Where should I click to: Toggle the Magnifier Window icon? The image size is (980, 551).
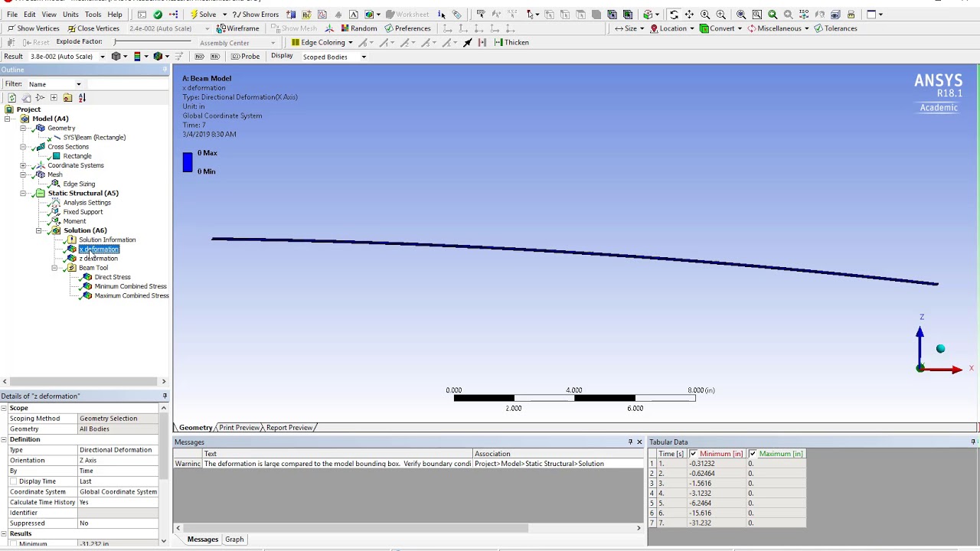tap(756, 14)
